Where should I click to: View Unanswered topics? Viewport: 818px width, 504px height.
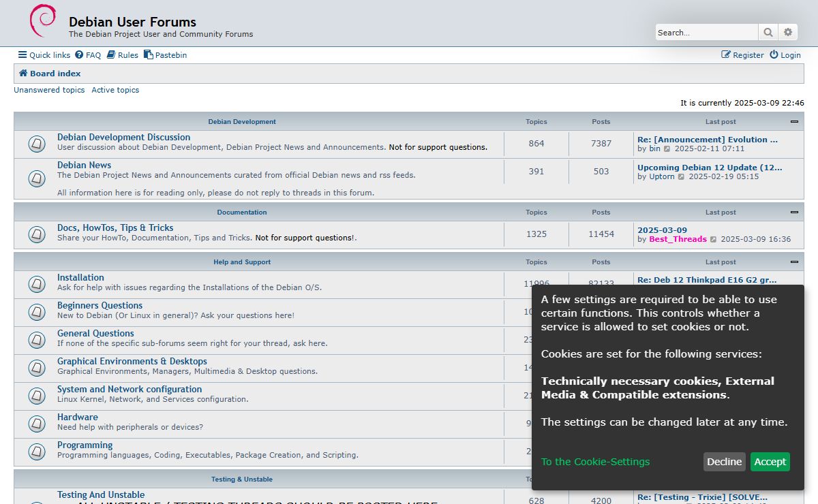point(49,90)
